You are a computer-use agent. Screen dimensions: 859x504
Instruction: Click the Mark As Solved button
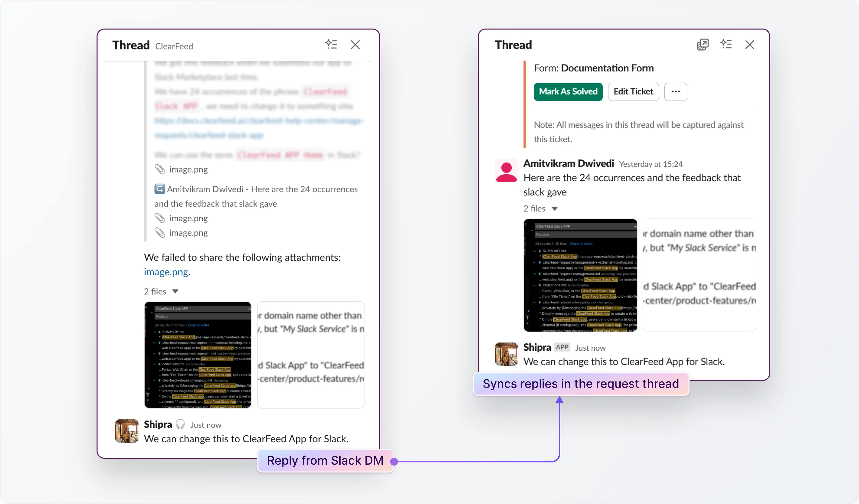(x=568, y=92)
